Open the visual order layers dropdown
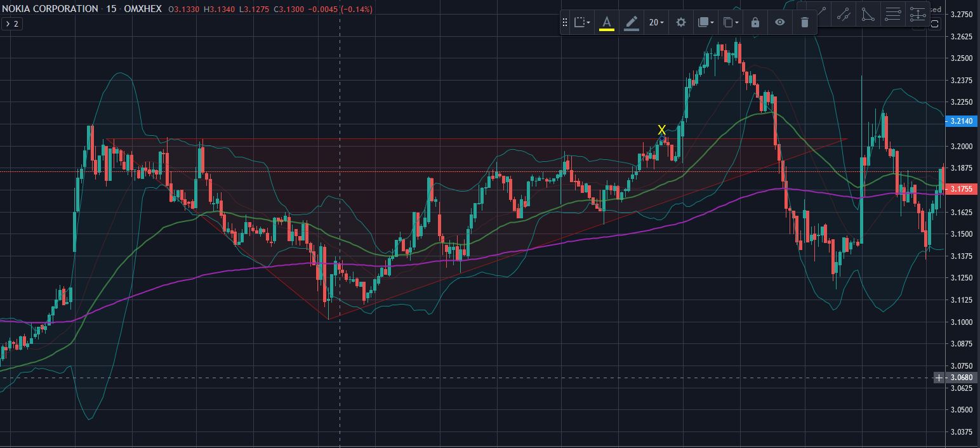980x448 pixels. (706, 23)
